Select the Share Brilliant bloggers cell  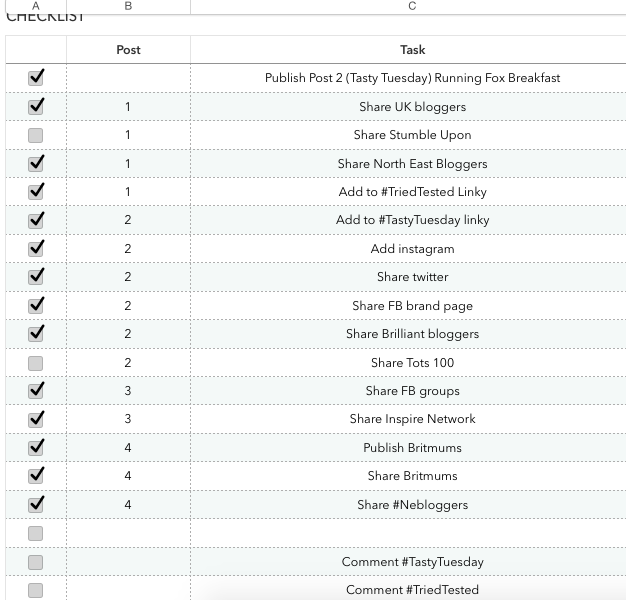pyautogui.click(x=412, y=334)
